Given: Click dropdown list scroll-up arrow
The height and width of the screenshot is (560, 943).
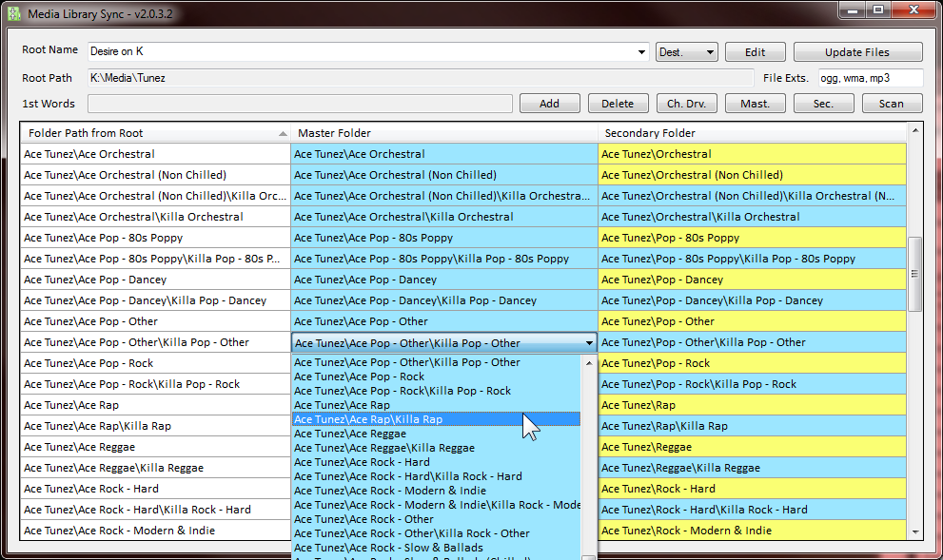Looking at the screenshot, I should [589, 363].
